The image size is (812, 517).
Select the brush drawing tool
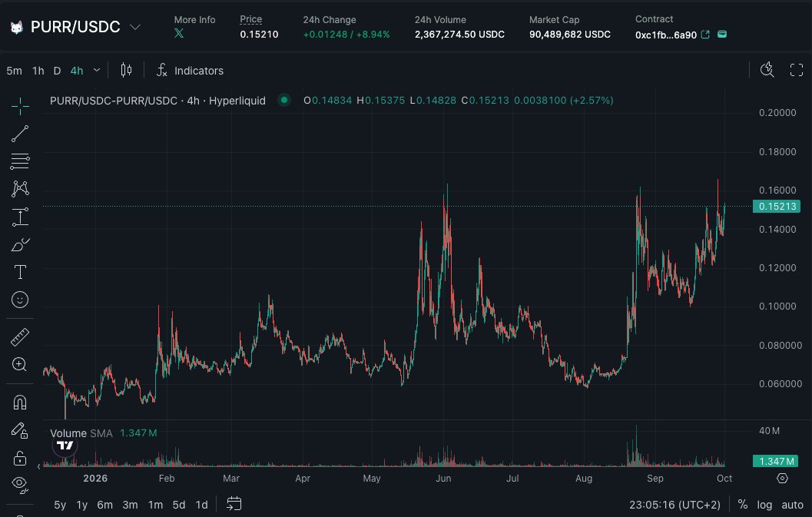[x=20, y=244]
